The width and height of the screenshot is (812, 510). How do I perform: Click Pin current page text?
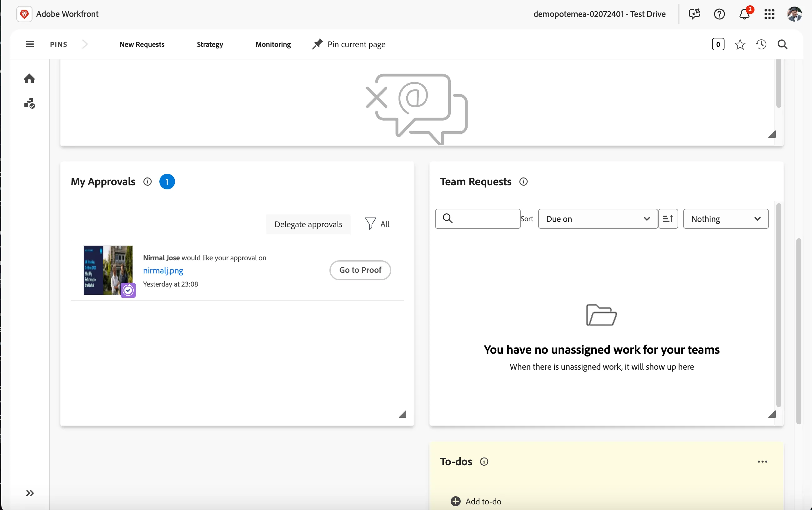tap(356, 44)
